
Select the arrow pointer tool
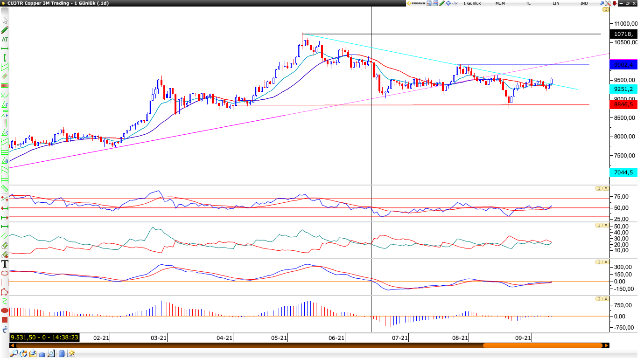point(5,21)
